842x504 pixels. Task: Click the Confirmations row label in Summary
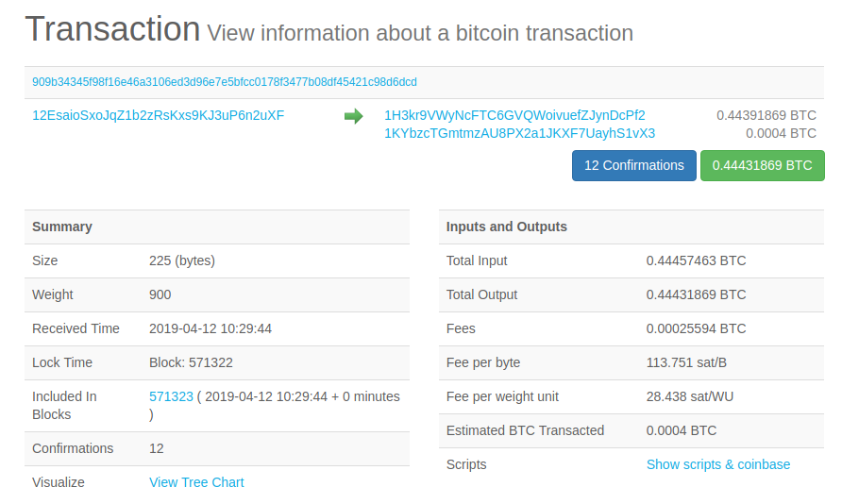pos(73,448)
